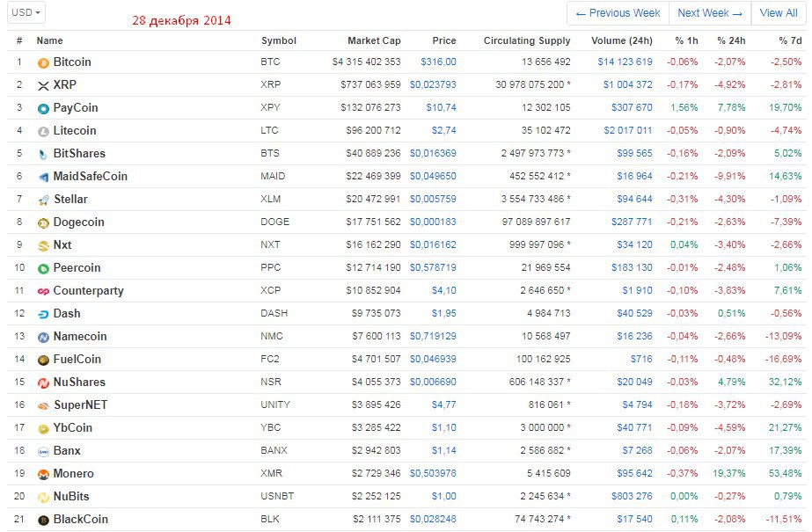The height and width of the screenshot is (532, 812).
Task: Click Peercoin price $0,578719
Action: [433, 267]
